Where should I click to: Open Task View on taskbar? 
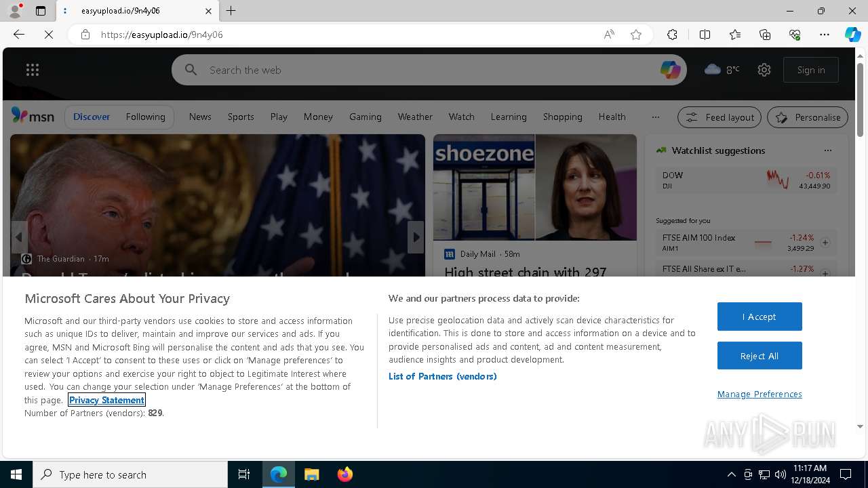click(244, 474)
